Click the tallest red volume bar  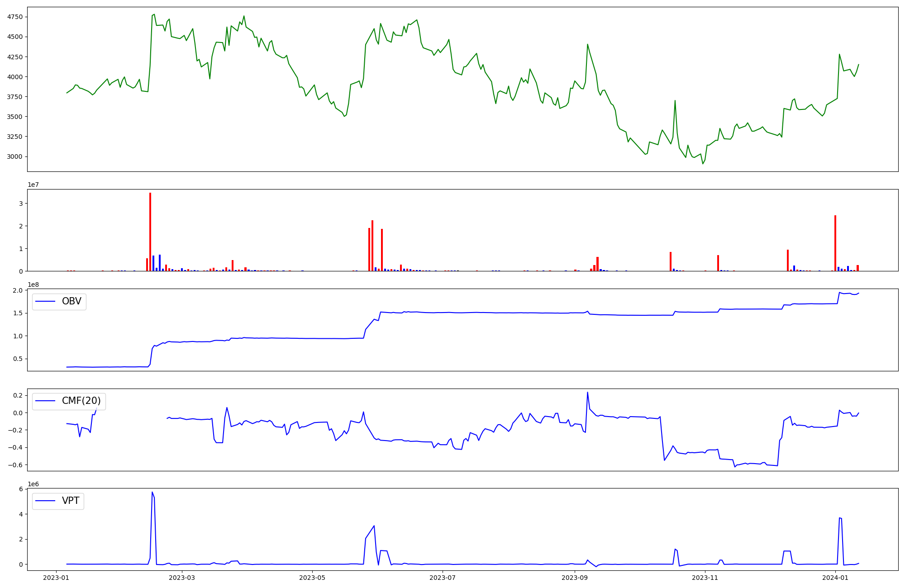point(150,232)
